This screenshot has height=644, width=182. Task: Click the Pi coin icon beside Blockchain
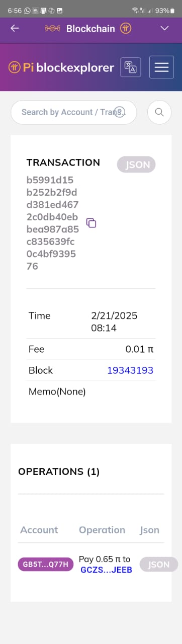(x=126, y=28)
